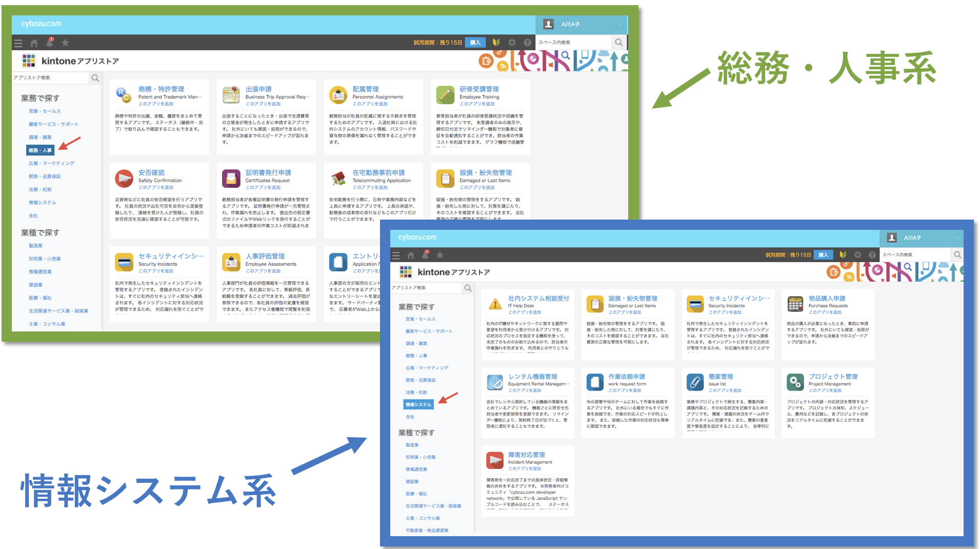The image size is (980, 549).
Task: Click the 社内システム相談受付 warning icon
Action: point(495,304)
